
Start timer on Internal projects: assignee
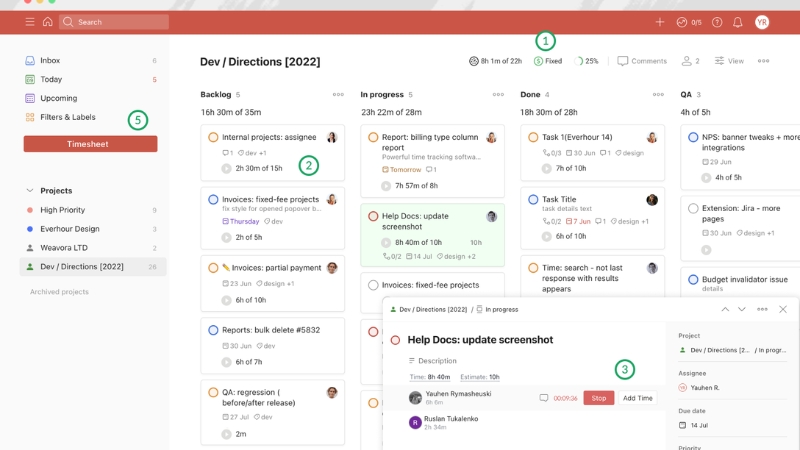[227, 168]
